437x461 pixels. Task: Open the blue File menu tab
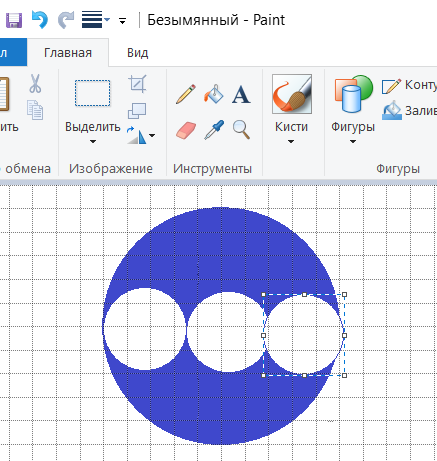pos(12,52)
